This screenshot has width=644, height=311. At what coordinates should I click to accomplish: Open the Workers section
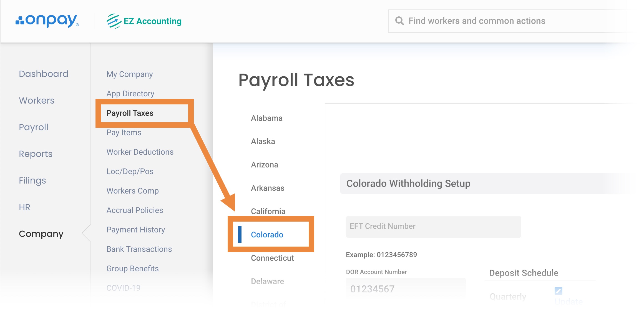click(x=37, y=101)
